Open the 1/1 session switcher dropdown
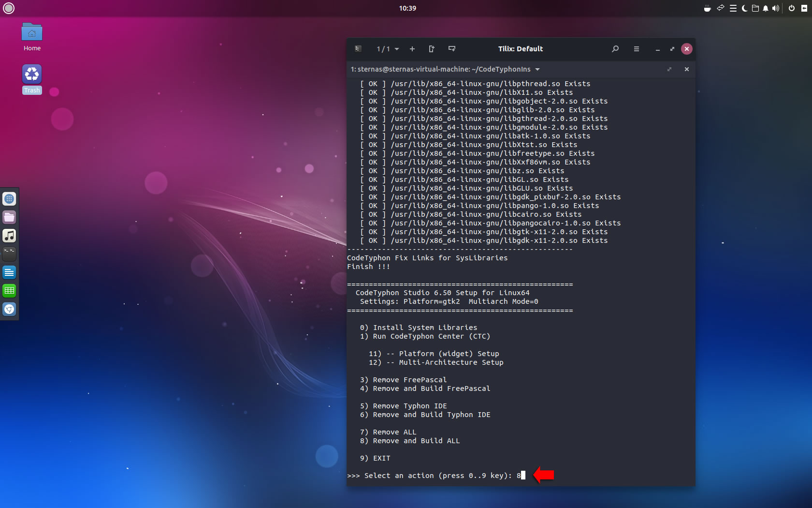The height and width of the screenshot is (508, 812). tap(388, 49)
